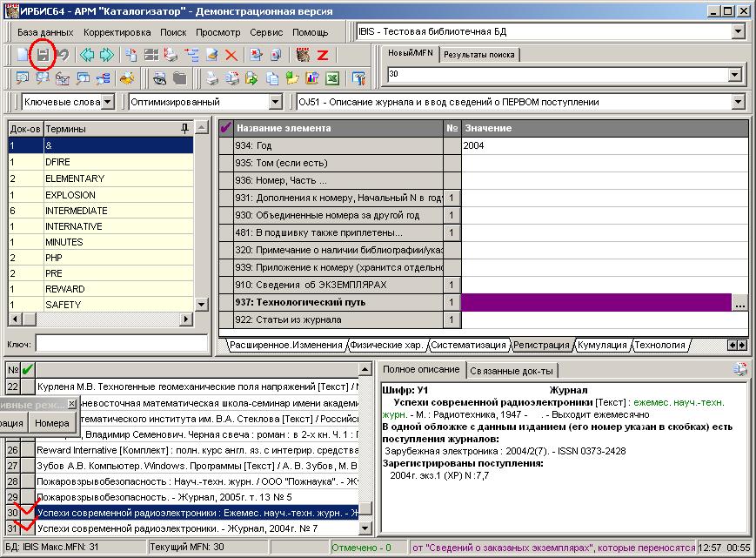Click the animal picture icon beside Z
756x558 pixels.
pyautogui.click(x=303, y=55)
